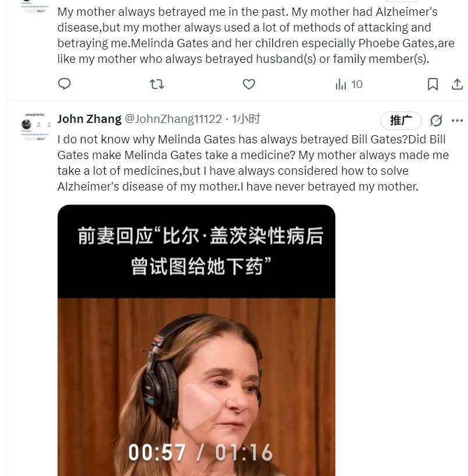Open tweet asking why Melinda betrayed Bill
Screen dimensions: 468x476
coord(253,163)
